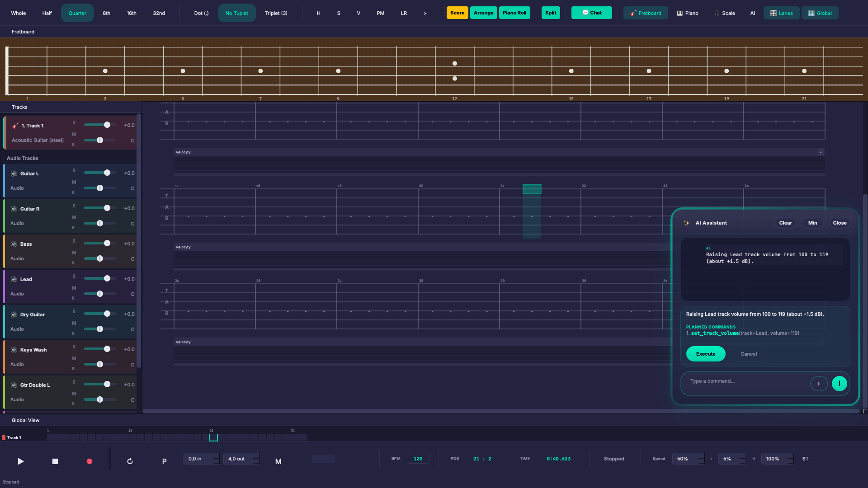Image resolution: width=868 pixels, height=488 pixels.
Task: Click the Bass track pan slider
Action: 100,258
